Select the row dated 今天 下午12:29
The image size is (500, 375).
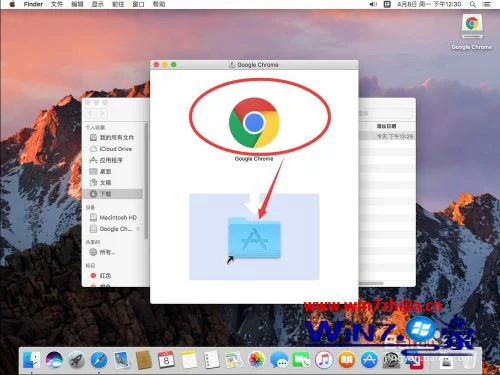[x=387, y=136]
